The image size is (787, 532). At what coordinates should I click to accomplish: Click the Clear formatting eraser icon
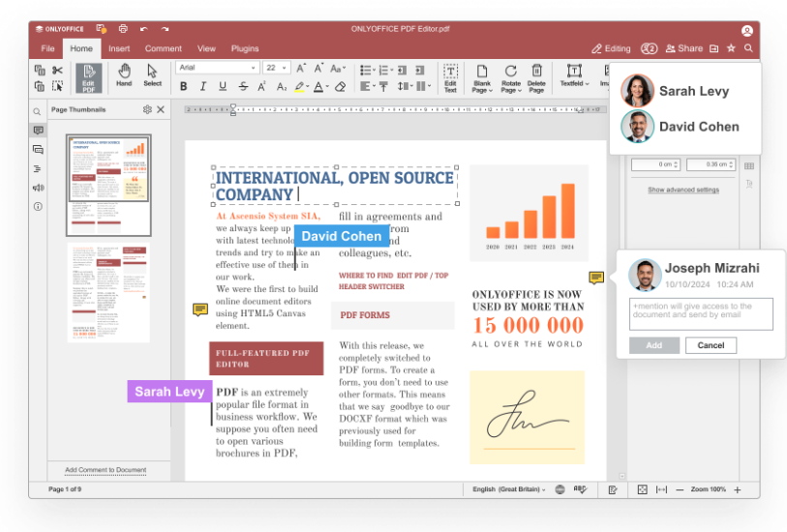[340, 87]
